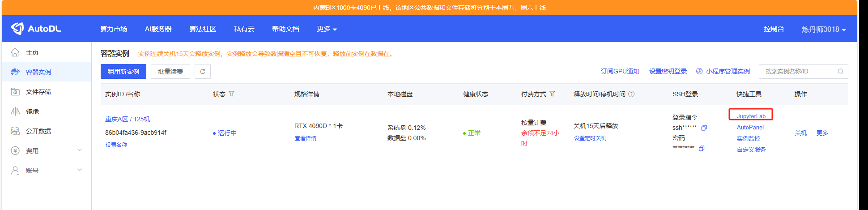The height and width of the screenshot is (210, 868).
Task: Click 查看详情 under RTX 4090D
Action: click(306, 138)
